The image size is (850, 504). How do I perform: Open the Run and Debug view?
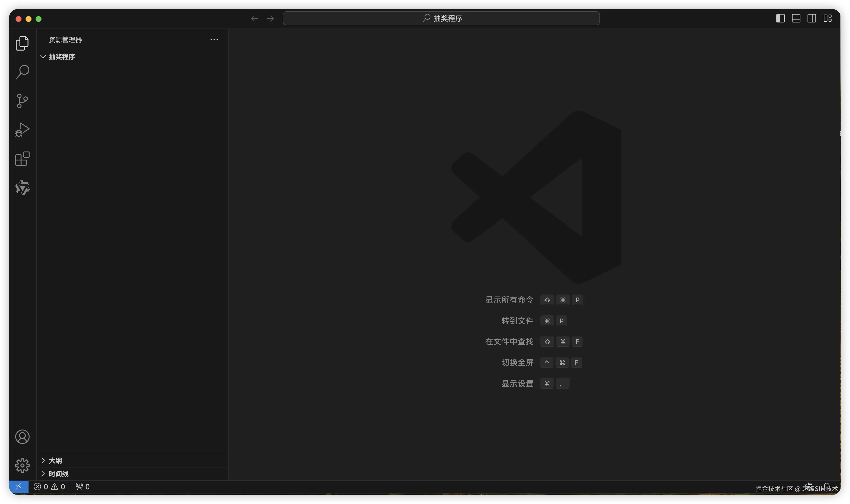click(23, 130)
